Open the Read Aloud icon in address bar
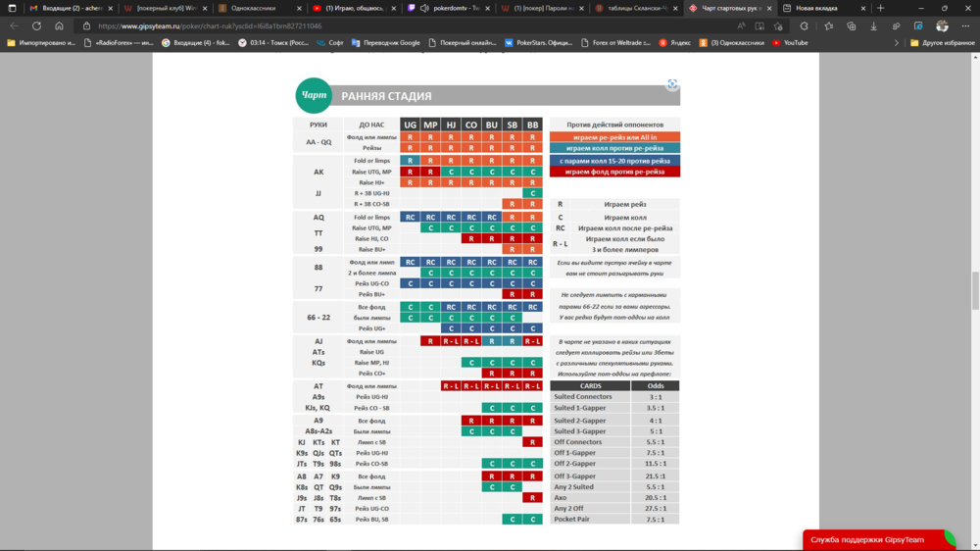This screenshot has height=551, width=980. (741, 26)
